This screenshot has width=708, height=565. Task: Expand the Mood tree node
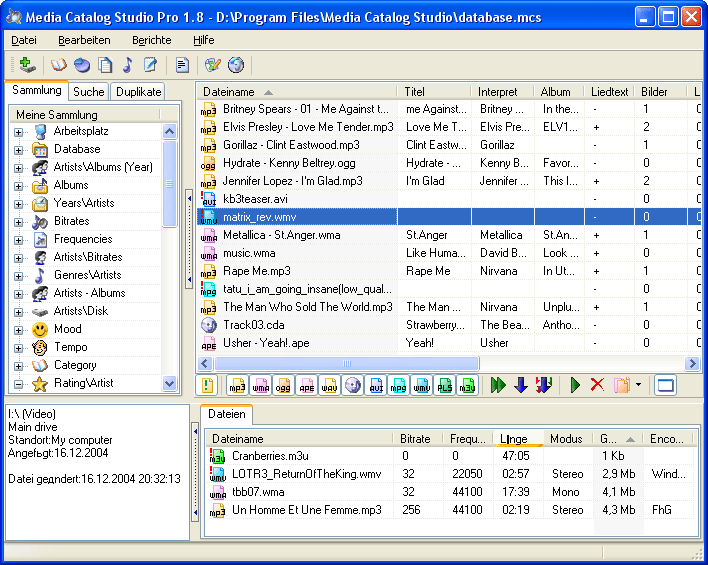click(18, 330)
